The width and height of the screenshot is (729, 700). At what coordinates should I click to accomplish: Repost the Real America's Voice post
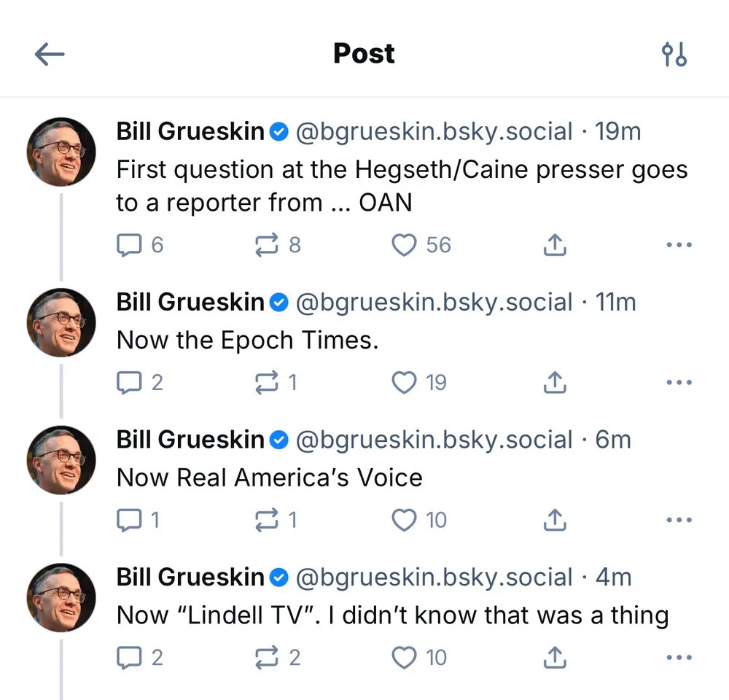pyautogui.click(x=268, y=520)
